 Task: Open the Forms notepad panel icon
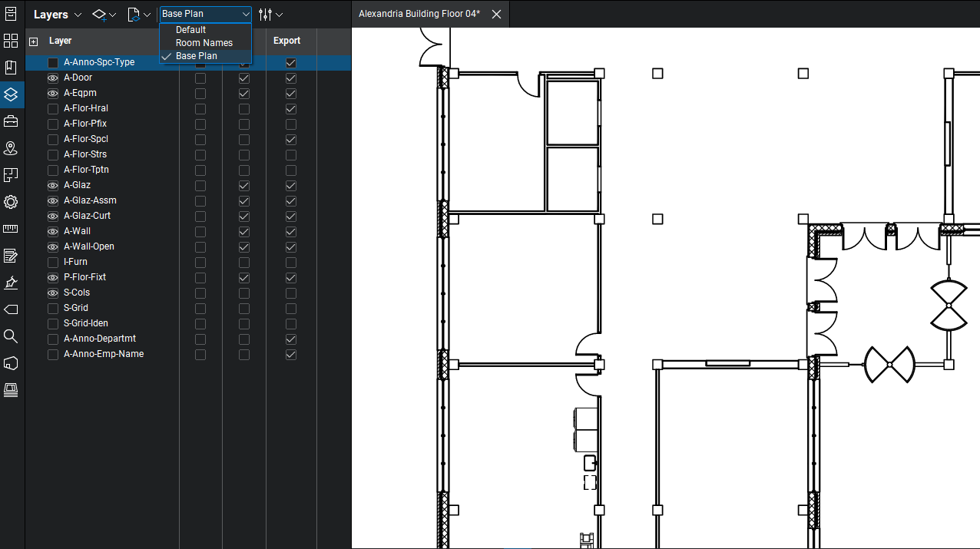click(x=11, y=256)
